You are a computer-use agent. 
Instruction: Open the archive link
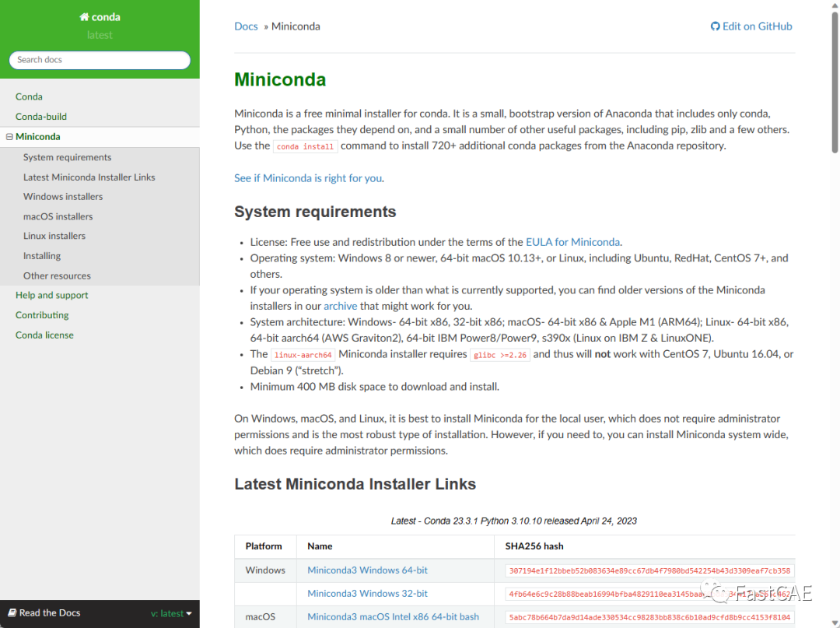tap(340, 306)
